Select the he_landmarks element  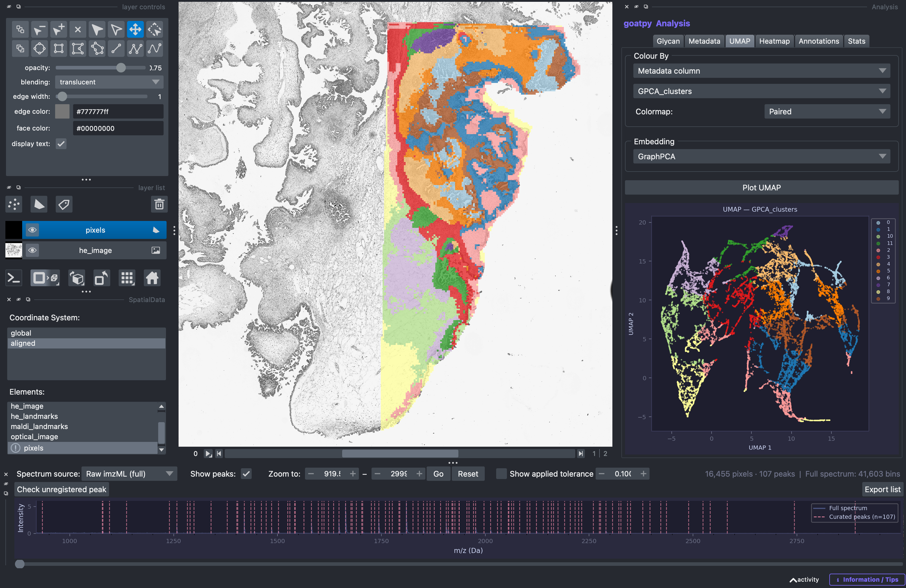pyautogui.click(x=82, y=416)
